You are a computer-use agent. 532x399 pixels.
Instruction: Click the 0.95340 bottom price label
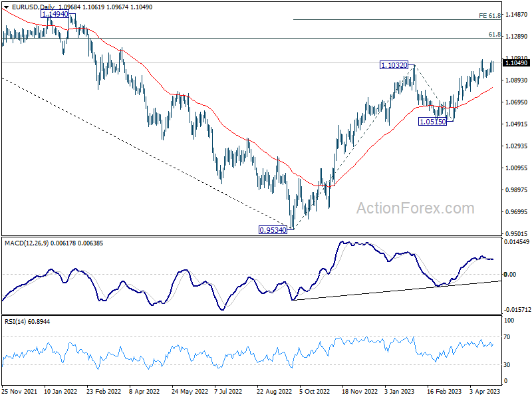pos(273,230)
